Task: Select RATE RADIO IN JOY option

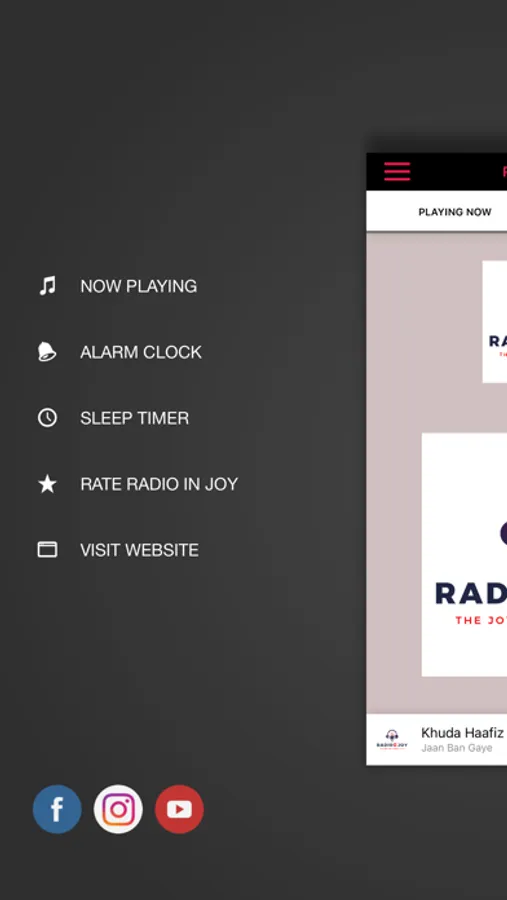Action: pos(159,484)
